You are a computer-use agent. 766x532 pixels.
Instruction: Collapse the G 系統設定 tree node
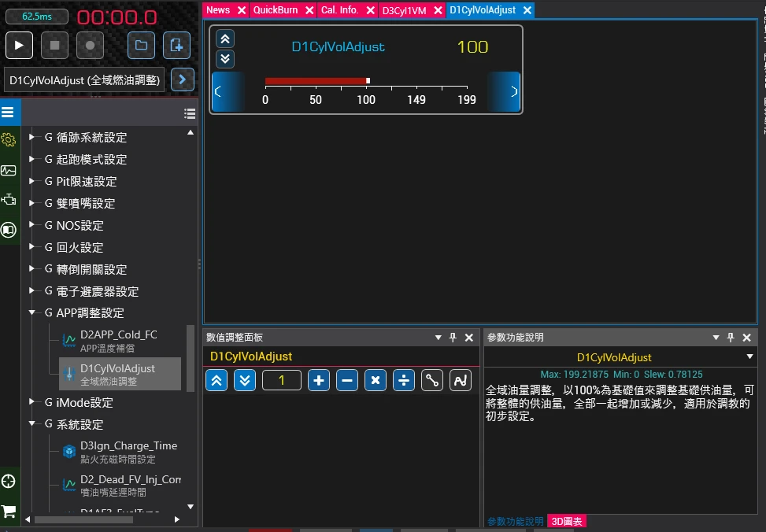point(31,423)
